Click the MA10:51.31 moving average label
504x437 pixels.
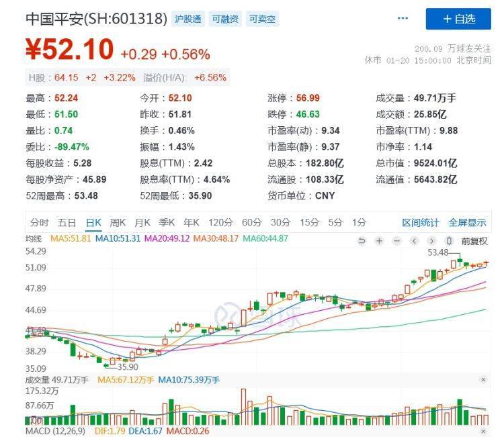(x=118, y=238)
